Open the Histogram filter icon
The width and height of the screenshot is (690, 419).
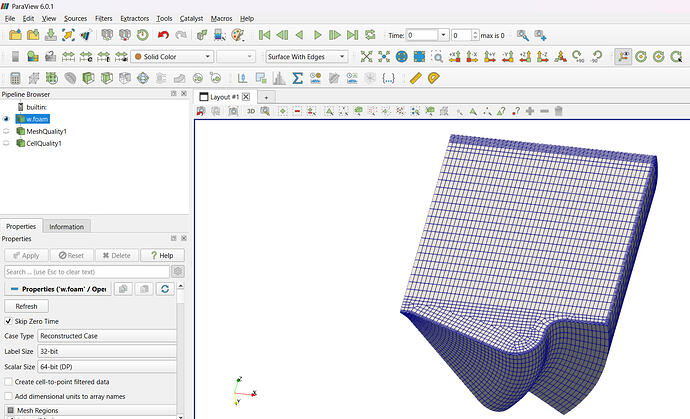tap(279, 78)
